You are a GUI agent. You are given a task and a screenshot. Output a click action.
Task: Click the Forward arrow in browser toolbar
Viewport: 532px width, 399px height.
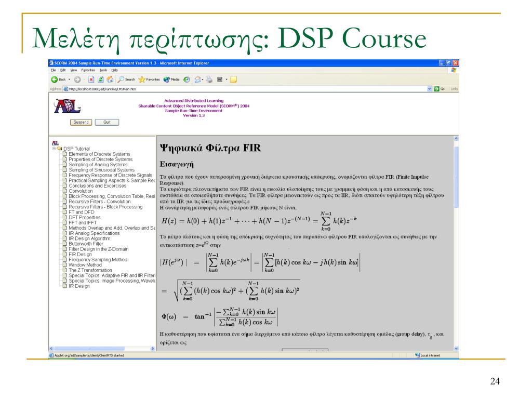[77, 79]
